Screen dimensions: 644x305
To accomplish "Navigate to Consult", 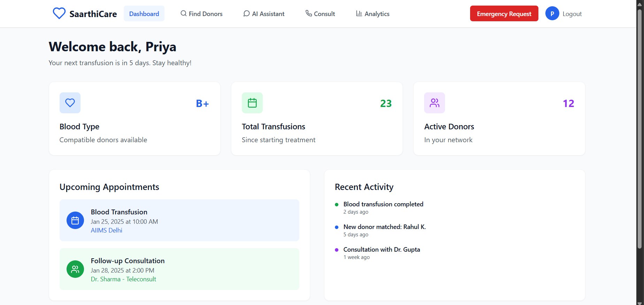I will (320, 14).
